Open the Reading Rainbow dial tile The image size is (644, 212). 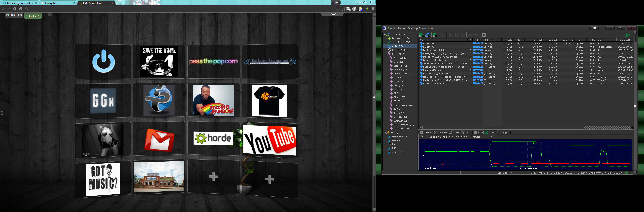pos(213,100)
